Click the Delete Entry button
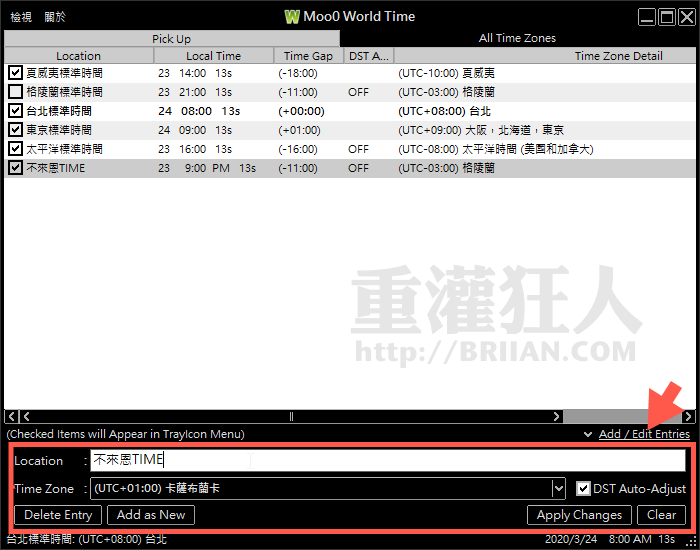Viewport: 700px width, 550px height. [x=58, y=515]
